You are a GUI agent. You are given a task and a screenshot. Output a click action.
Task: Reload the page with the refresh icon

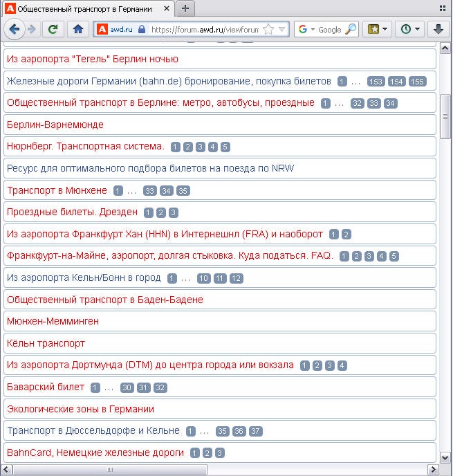tap(53, 29)
